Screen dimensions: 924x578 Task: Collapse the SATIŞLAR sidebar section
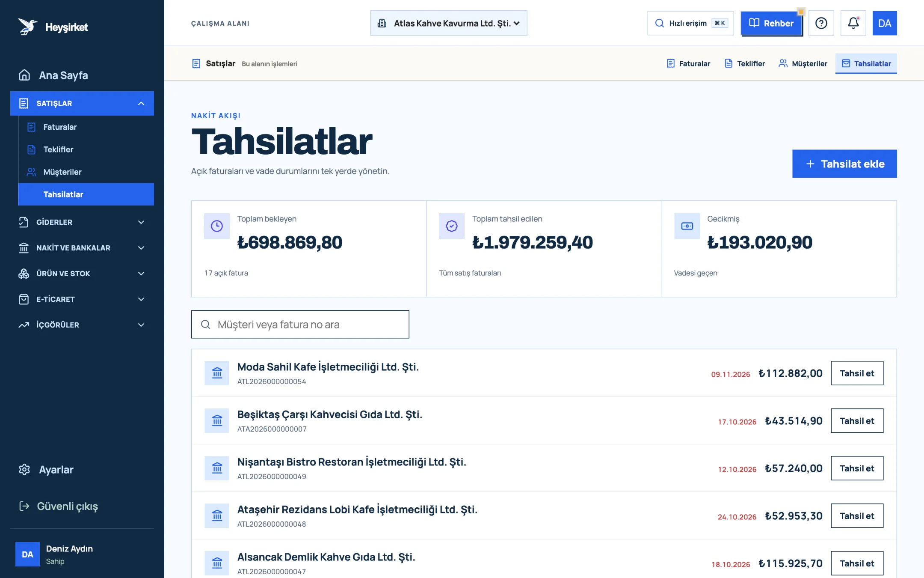(x=82, y=103)
